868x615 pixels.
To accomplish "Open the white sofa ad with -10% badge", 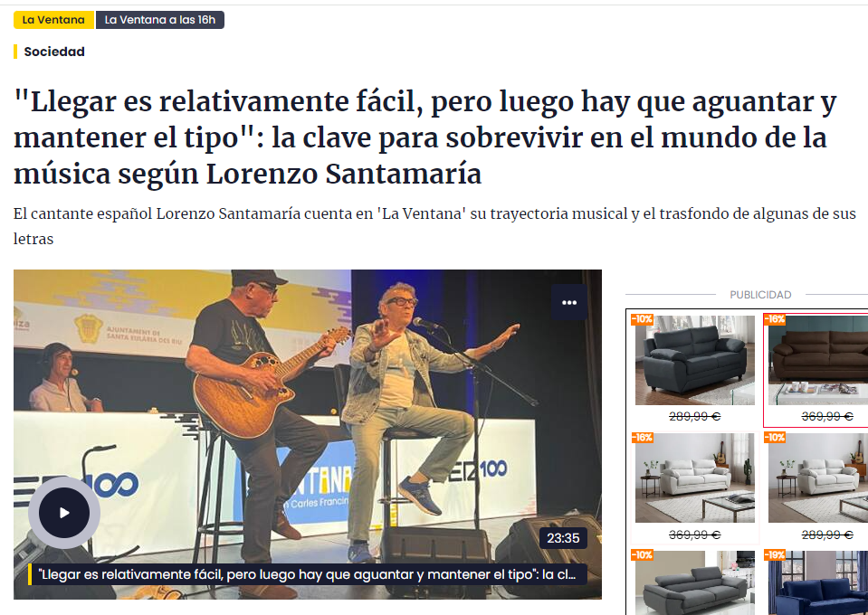I will (x=816, y=487).
